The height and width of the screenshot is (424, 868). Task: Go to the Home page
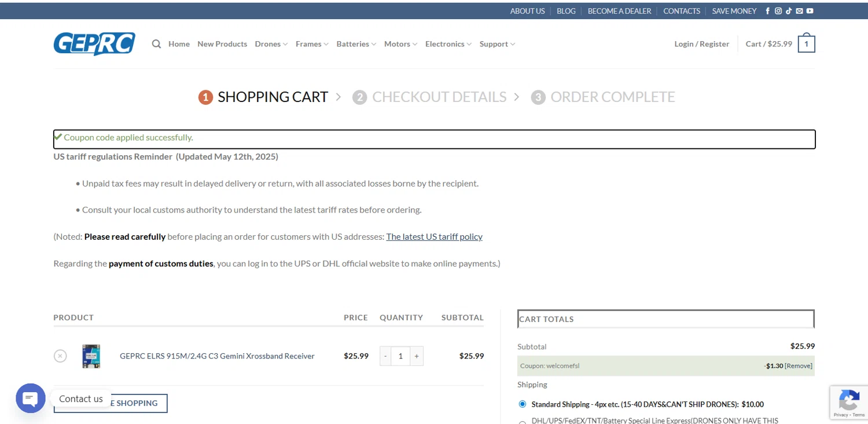point(179,44)
